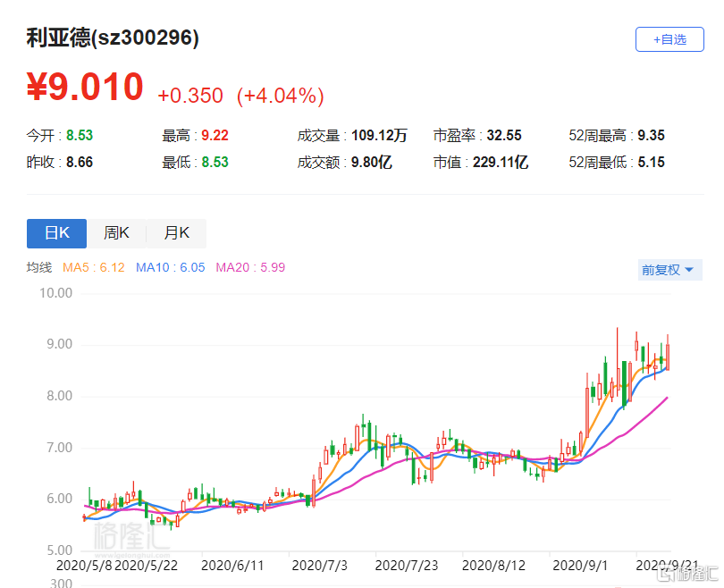Viewport: 724px width, 588px height.
Task: Click the 均线 moving average label
Action: (x=39, y=267)
